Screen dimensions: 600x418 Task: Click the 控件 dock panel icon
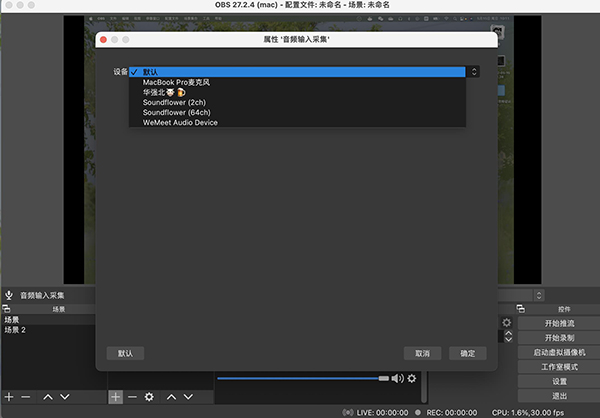tap(520, 309)
